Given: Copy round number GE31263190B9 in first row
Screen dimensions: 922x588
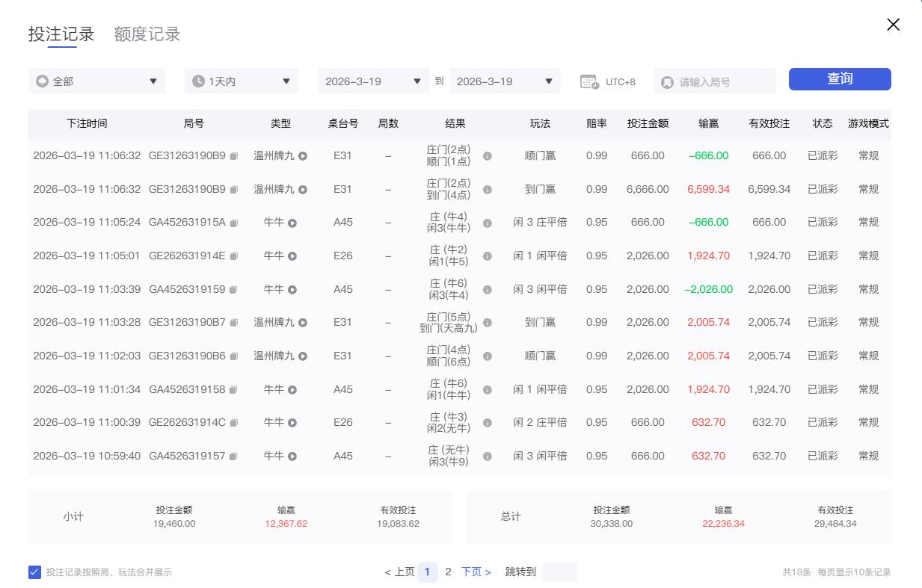Looking at the screenshot, I should tap(233, 156).
